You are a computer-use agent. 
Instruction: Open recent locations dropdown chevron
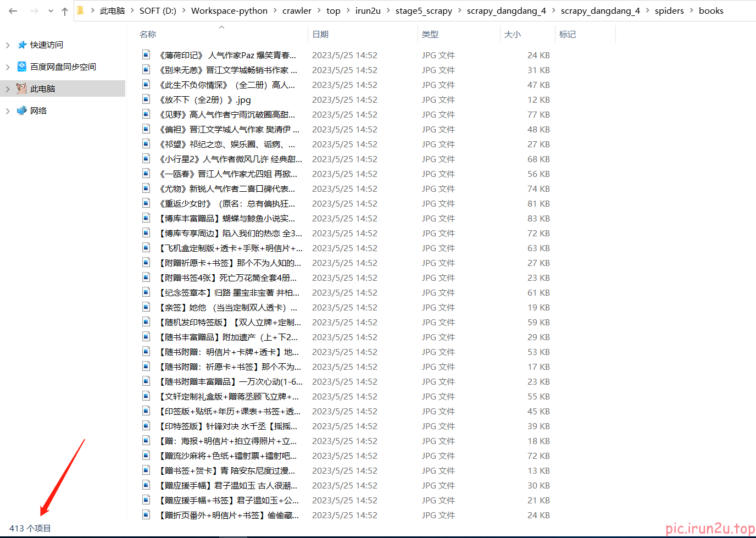(51, 11)
